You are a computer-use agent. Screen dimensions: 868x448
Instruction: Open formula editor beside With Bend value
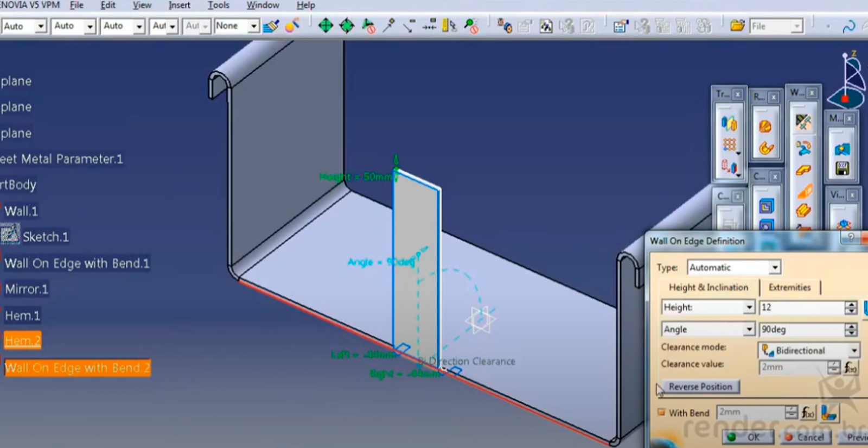point(808,413)
